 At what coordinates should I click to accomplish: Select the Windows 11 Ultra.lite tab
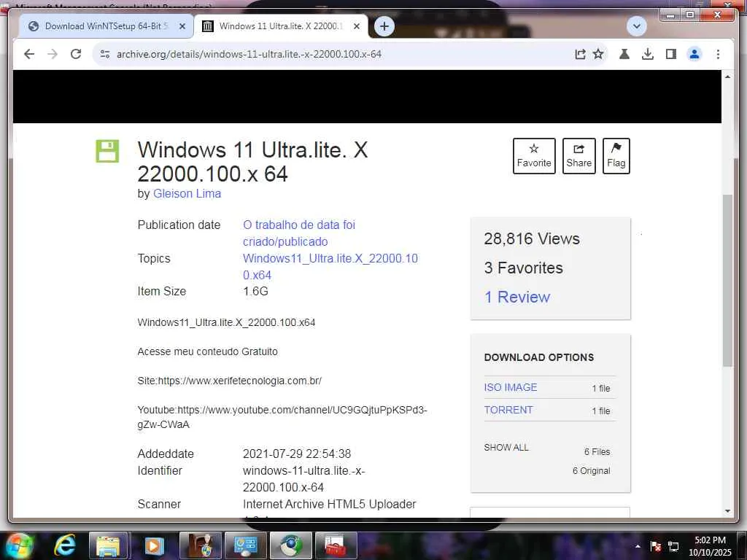(281, 26)
